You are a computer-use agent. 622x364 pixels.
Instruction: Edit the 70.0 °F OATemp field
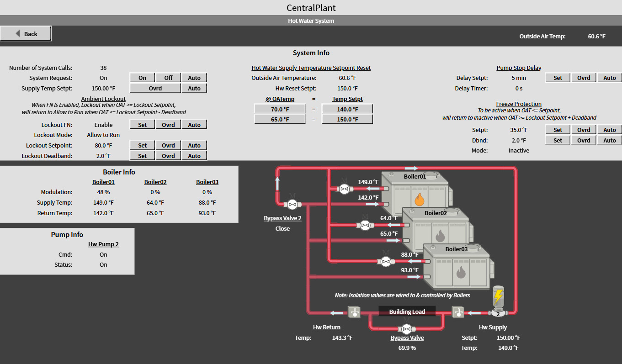click(280, 109)
